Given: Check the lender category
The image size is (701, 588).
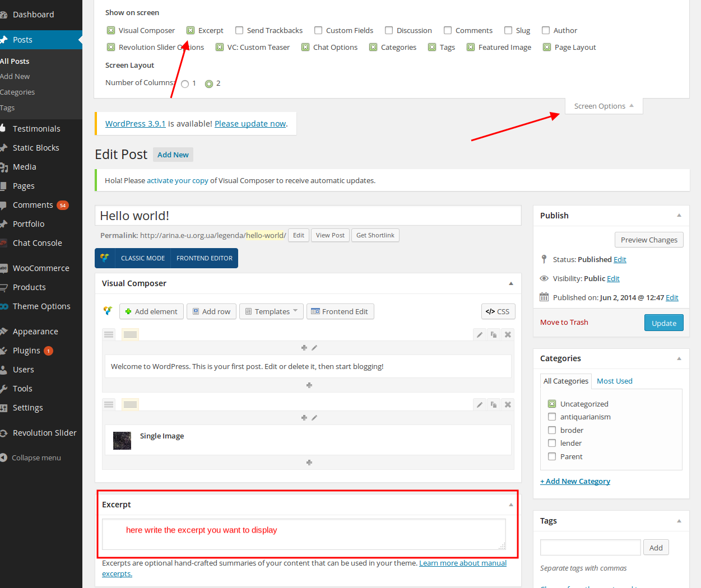Looking at the screenshot, I should pyautogui.click(x=552, y=443).
